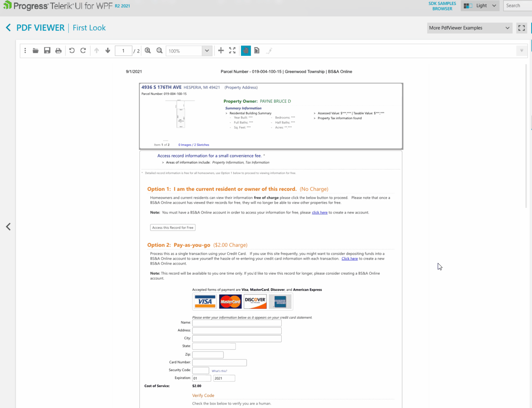The image size is (532, 408).
Task: Click the City field in the payment form
Action: 237,339
